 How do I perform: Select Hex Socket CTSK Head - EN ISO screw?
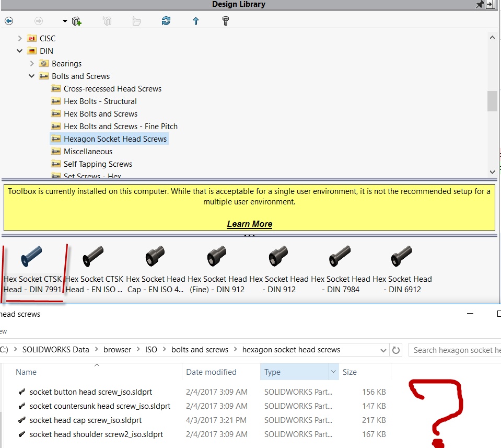(x=94, y=270)
